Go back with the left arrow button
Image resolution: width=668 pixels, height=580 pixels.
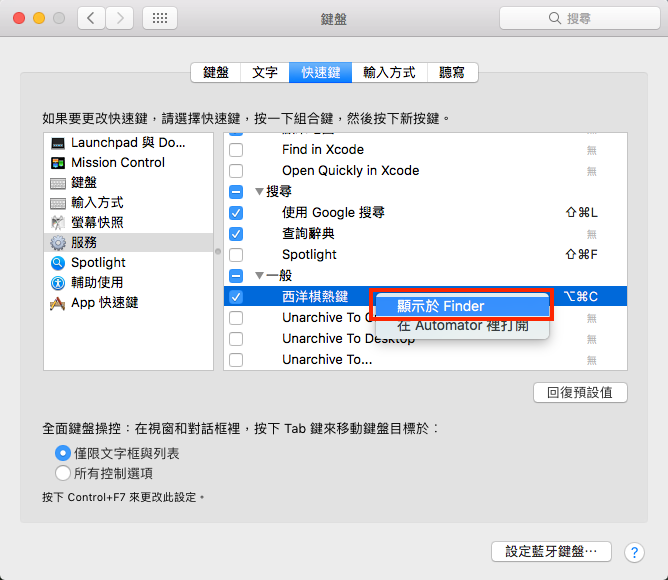tap(91, 18)
